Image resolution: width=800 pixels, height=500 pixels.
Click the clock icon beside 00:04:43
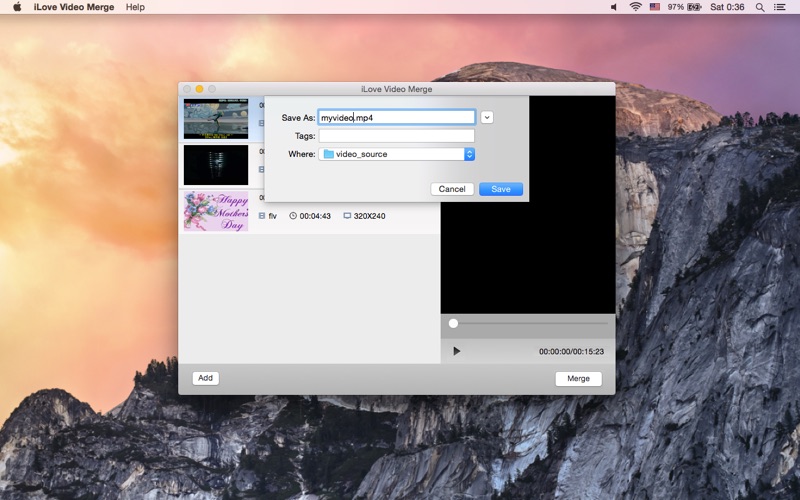tap(293, 216)
